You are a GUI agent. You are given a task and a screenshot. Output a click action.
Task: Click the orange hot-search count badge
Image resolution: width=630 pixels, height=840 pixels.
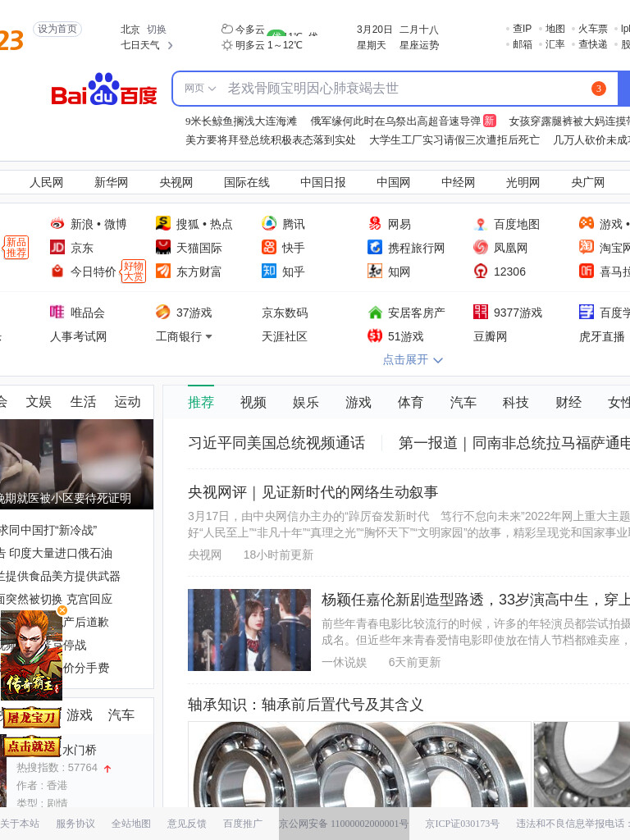tap(598, 89)
